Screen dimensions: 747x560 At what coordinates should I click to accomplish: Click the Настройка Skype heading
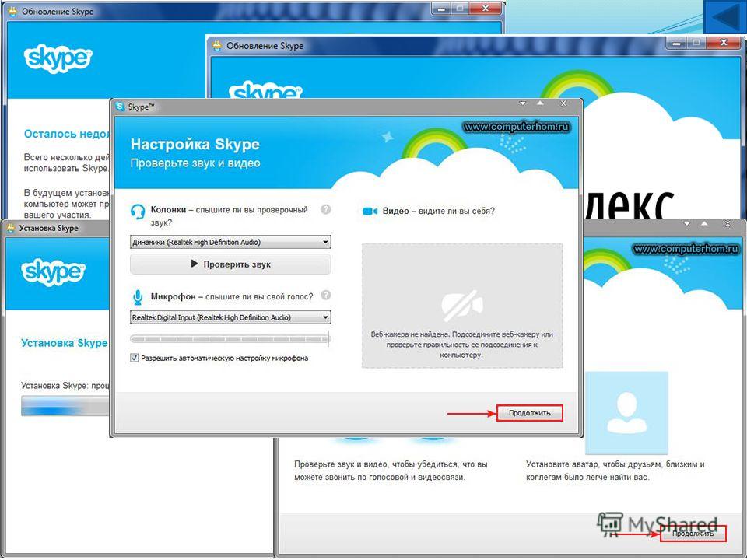point(195,144)
